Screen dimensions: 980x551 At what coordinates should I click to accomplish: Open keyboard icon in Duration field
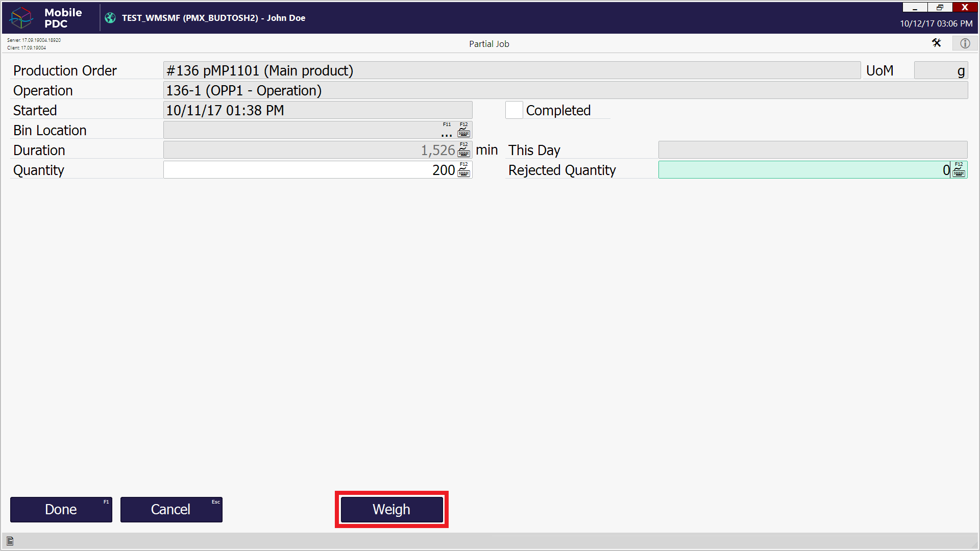(463, 151)
